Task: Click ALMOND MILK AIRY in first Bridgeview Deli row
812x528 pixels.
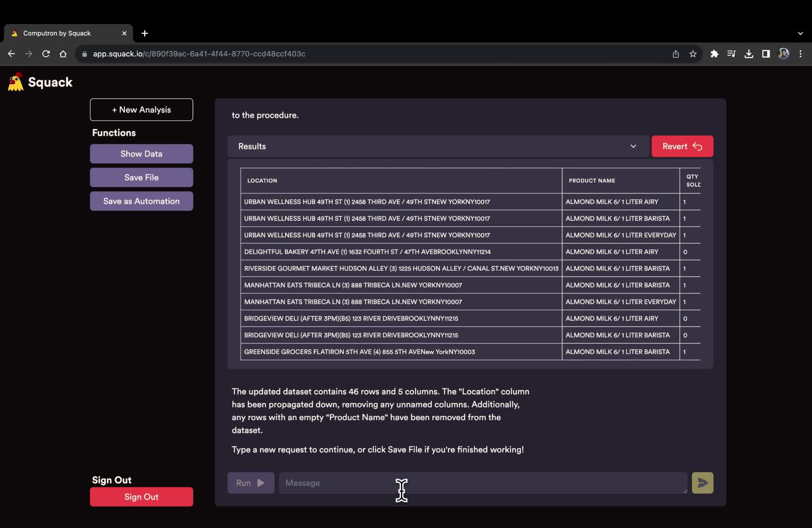Action: [621, 318]
